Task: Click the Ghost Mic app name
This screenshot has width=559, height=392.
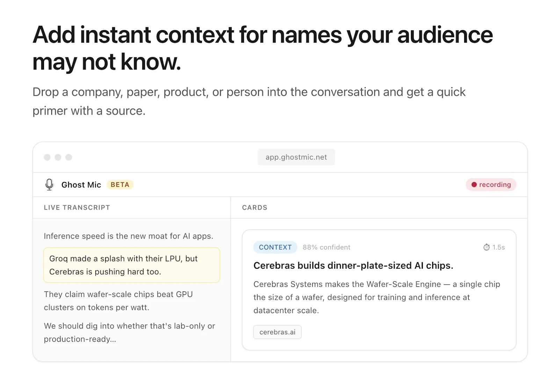Action: [81, 185]
